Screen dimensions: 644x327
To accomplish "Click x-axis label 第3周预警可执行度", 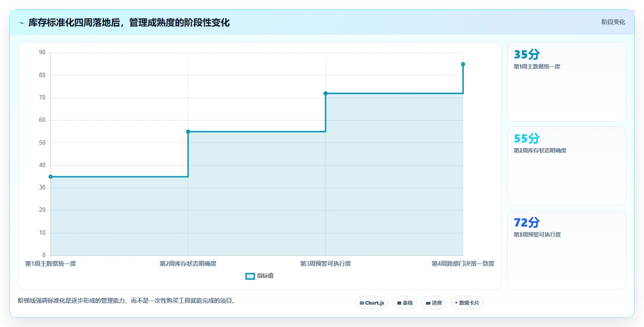I will click(326, 264).
